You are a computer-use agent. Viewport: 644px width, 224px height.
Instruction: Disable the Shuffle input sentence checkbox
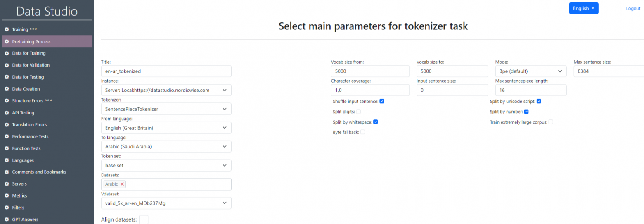[x=382, y=101]
